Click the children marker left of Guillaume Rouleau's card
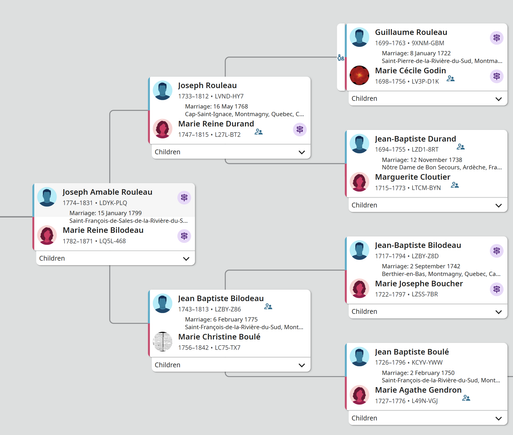 pyautogui.click(x=341, y=58)
